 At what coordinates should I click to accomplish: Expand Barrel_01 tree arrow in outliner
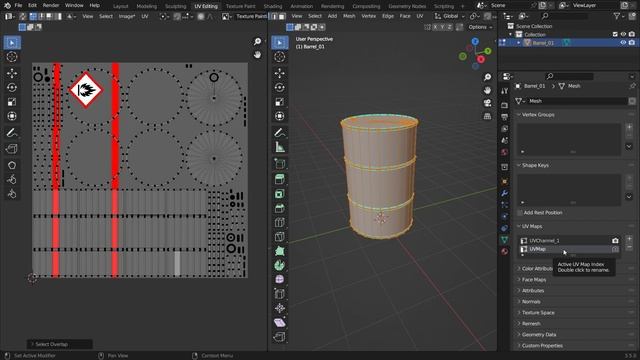pos(519,43)
